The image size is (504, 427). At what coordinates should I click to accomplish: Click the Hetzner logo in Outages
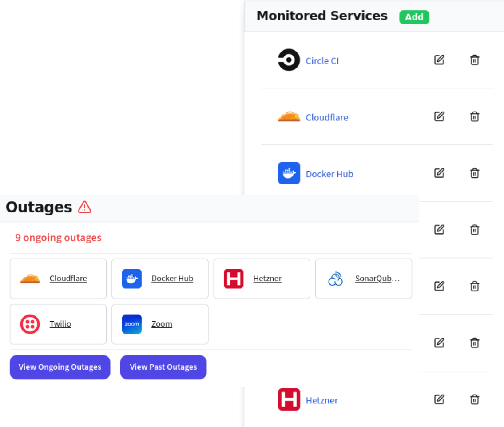pos(234,279)
